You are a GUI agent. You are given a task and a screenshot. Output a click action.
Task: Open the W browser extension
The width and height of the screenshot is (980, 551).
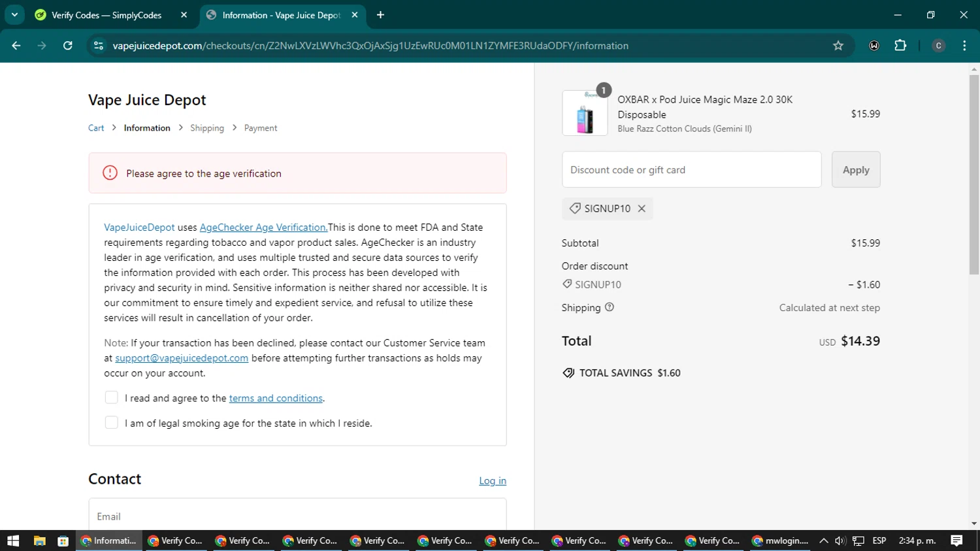click(874, 46)
